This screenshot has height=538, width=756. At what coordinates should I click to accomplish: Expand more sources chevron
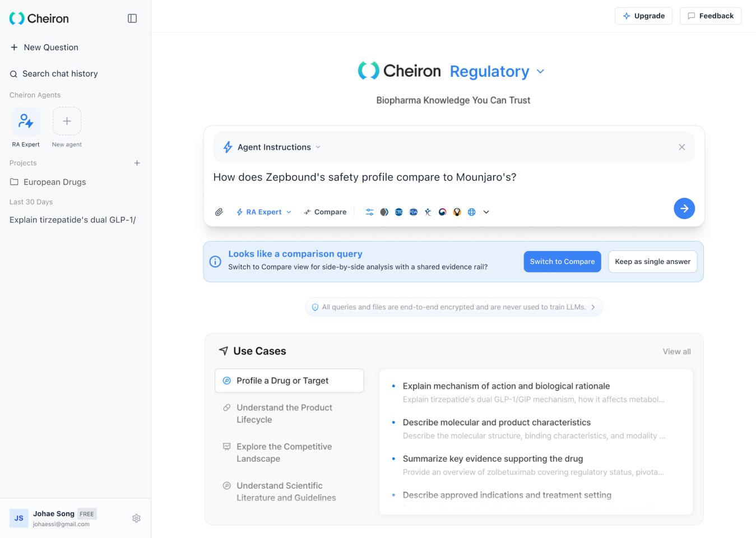pos(486,212)
